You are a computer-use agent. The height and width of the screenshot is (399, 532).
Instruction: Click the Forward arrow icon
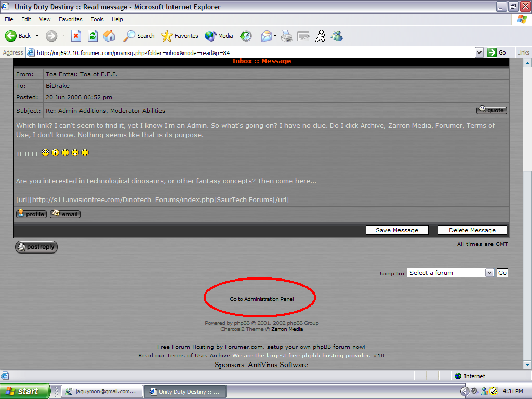[51, 36]
